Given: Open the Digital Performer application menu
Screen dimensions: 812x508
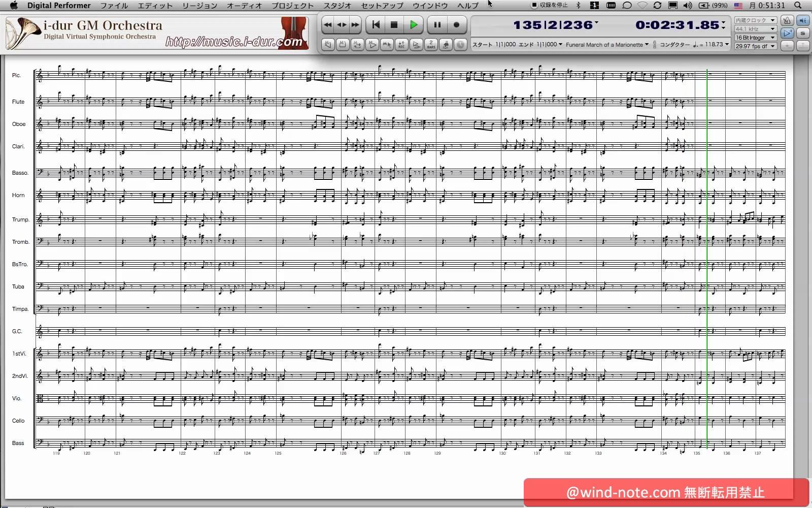Looking at the screenshot, I should 59,6.
